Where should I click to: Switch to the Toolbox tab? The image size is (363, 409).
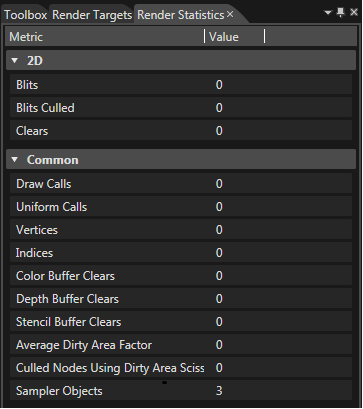(x=25, y=15)
